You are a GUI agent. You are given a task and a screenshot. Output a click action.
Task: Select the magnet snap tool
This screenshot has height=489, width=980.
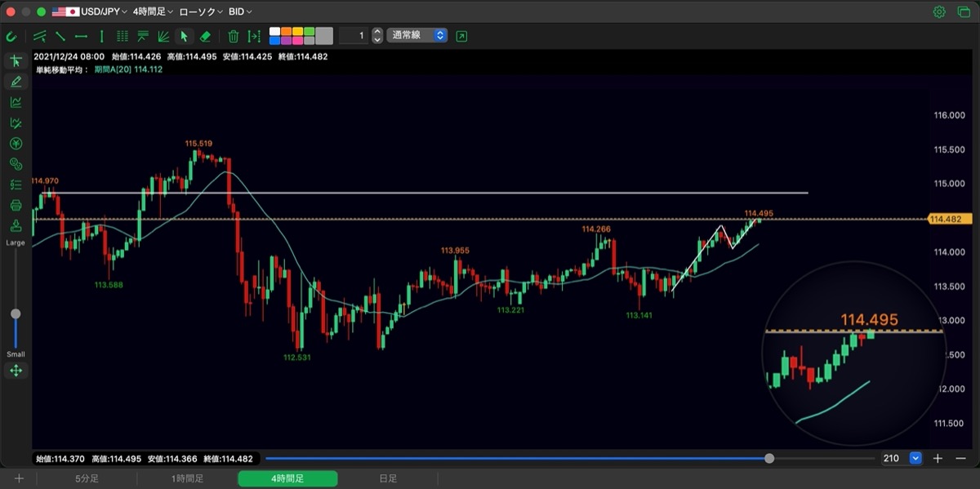tap(11, 36)
